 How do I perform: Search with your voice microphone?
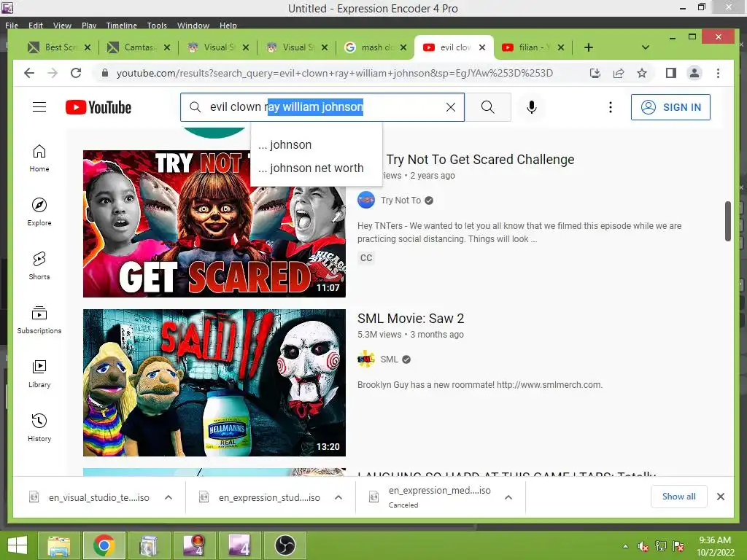[x=532, y=107]
